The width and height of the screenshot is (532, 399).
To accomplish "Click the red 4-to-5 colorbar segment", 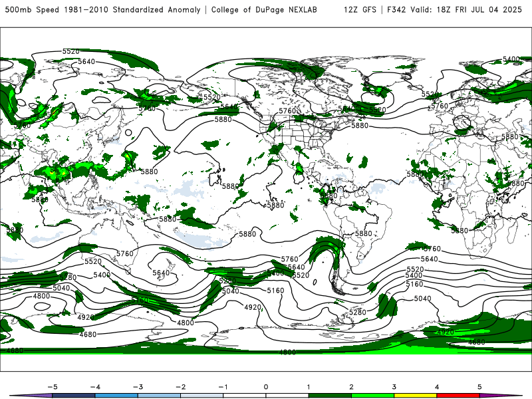I will tap(458, 396).
